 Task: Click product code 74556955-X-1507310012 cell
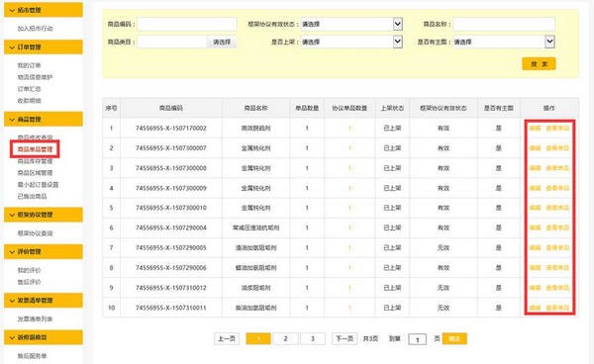coord(171,288)
